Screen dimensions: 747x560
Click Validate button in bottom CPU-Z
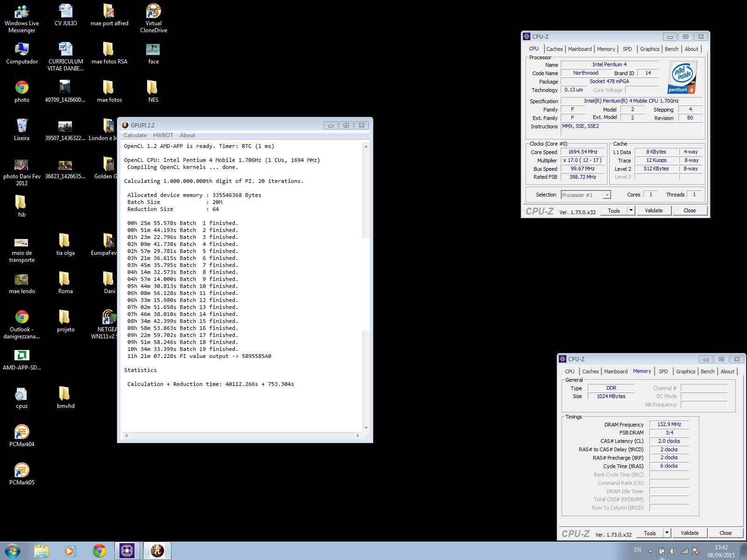click(x=690, y=533)
